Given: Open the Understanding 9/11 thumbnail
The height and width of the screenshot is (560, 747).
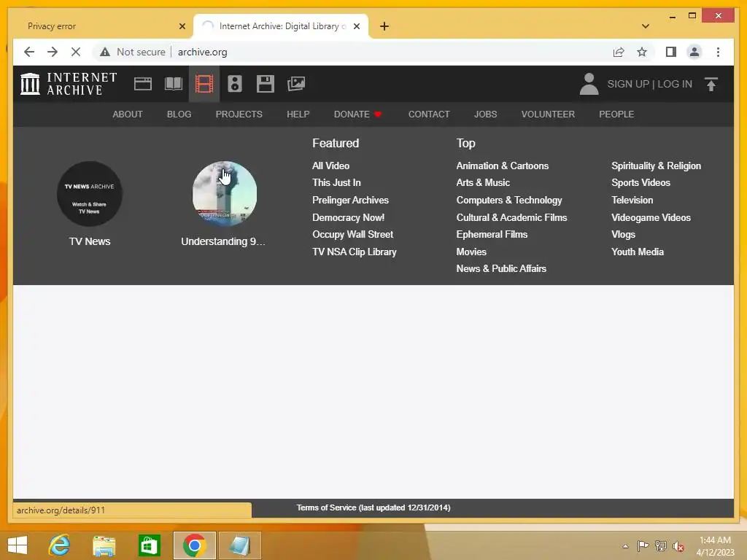Looking at the screenshot, I should coord(225,194).
